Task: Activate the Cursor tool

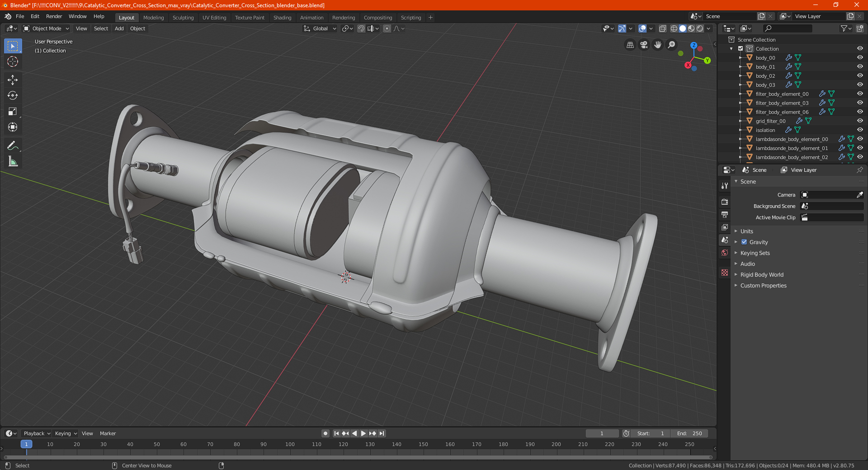Action: point(13,61)
